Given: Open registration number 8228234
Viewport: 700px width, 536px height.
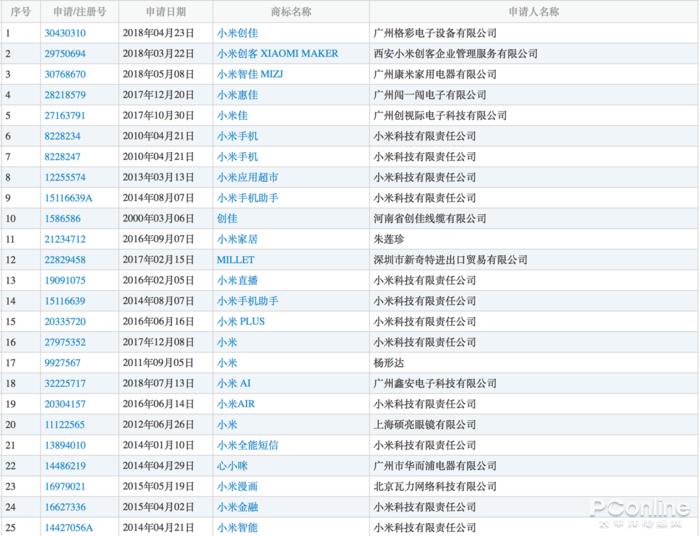Looking at the screenshot, I should 62,136.
